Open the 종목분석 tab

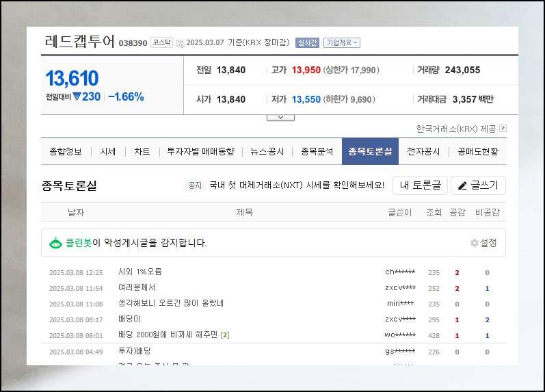click(x=317, y=151)
